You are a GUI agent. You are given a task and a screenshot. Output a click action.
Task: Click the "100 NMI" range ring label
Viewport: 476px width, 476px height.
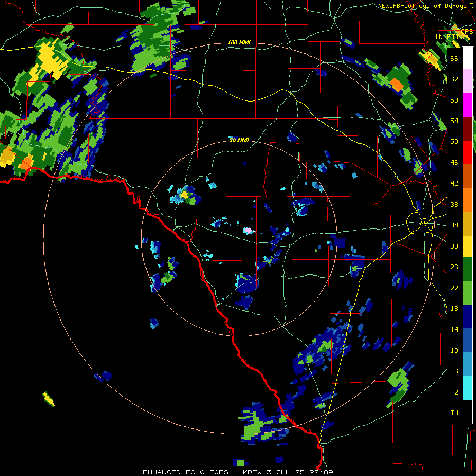tap(239, 42)
